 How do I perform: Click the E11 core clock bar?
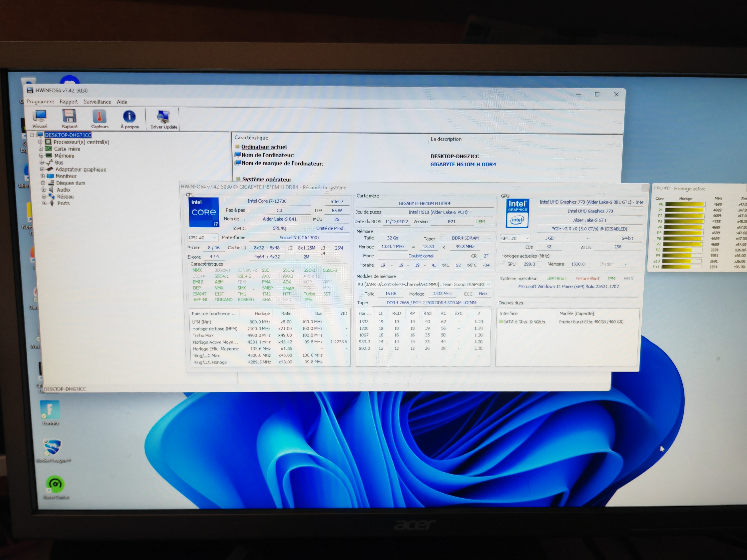pyautogui.click(x=682, y=267)
